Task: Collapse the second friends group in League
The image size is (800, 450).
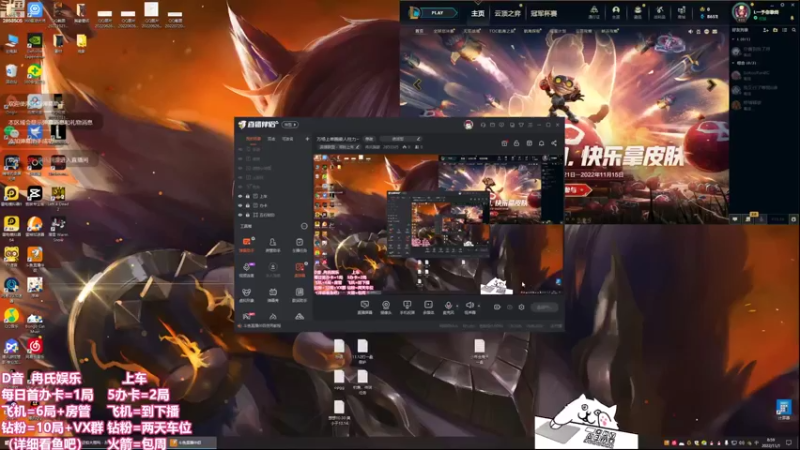Action: (734, 63)
